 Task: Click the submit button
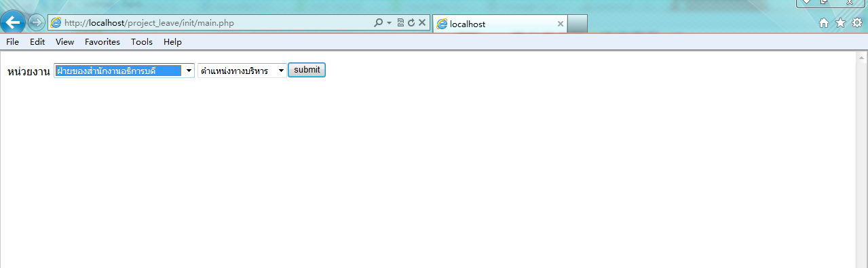coord(307,70)
